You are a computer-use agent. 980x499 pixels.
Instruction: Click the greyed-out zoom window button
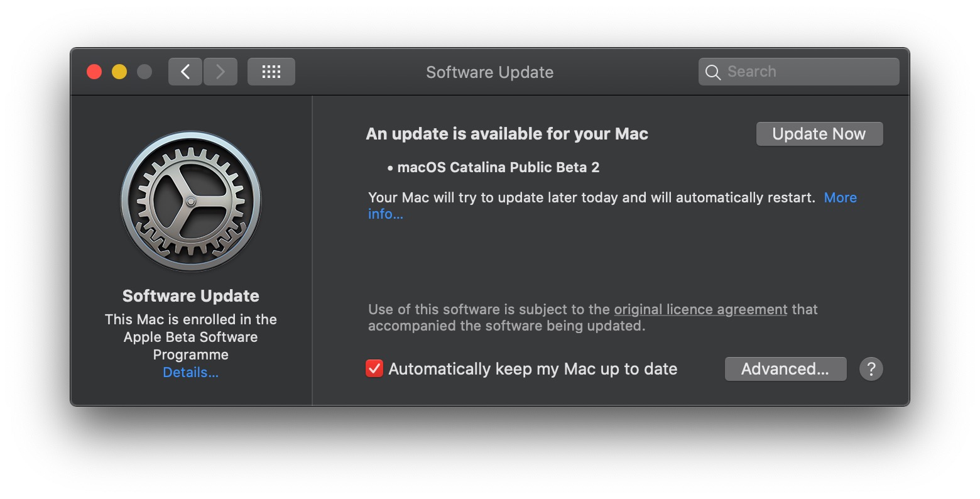(144, 72)
